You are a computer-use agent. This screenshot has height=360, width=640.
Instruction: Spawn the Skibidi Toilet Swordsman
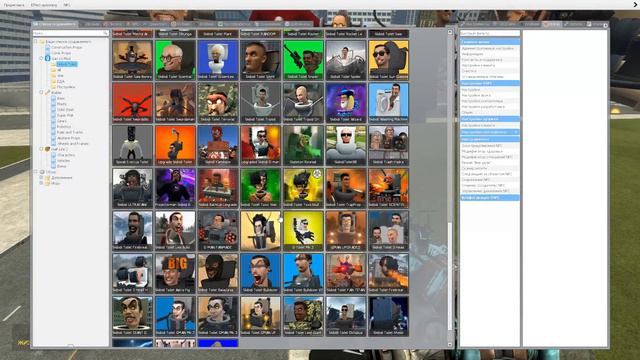[175, 103]
